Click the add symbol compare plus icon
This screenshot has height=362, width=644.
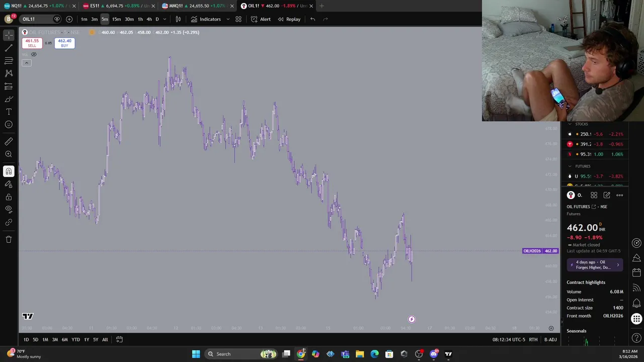[69, 19]
